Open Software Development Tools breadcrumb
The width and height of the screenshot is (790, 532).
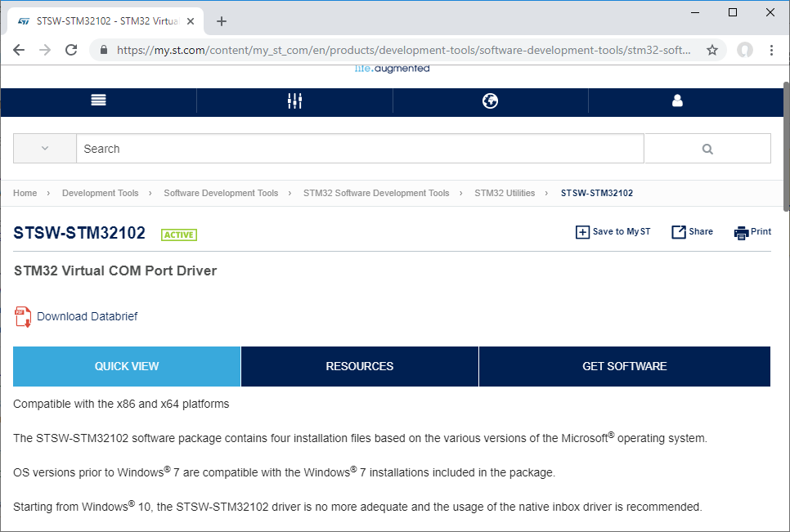pyautogui.click(x=221, y=193)
